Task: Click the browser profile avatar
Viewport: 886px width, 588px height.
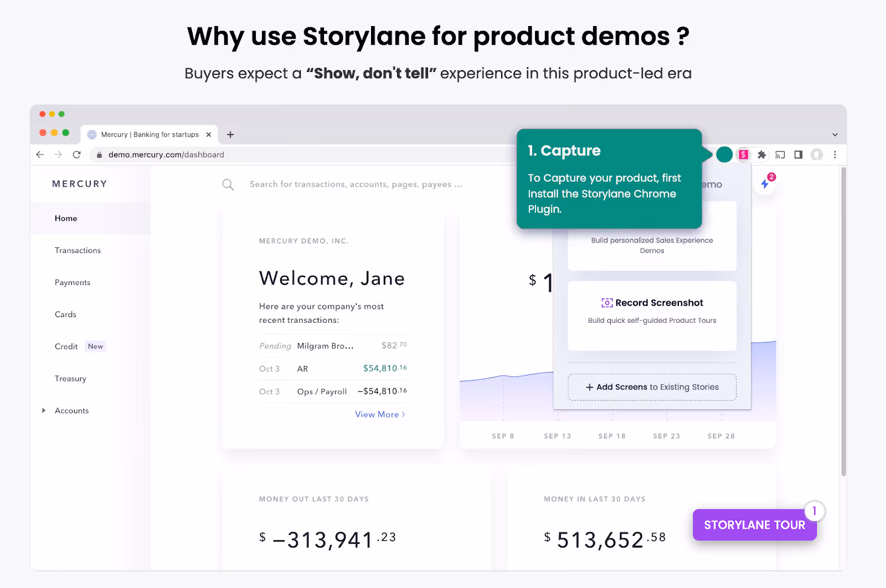Action: coord(817,155)
